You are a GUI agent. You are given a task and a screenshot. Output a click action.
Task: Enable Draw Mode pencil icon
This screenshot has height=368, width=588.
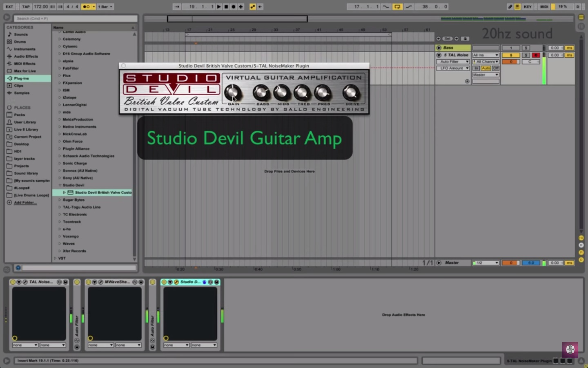510,7
